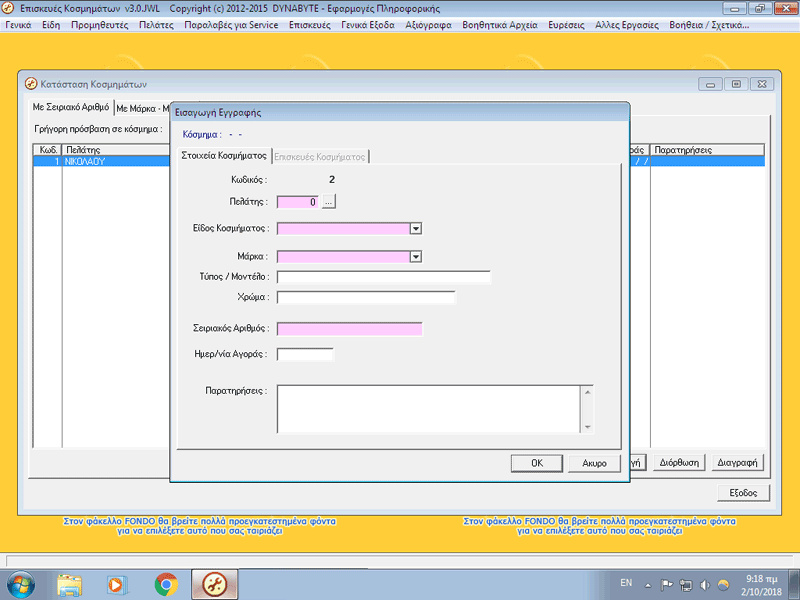Open File Explorer from the taskbar
Viewport: 800px width, 600px height.
tap(69, 585)
